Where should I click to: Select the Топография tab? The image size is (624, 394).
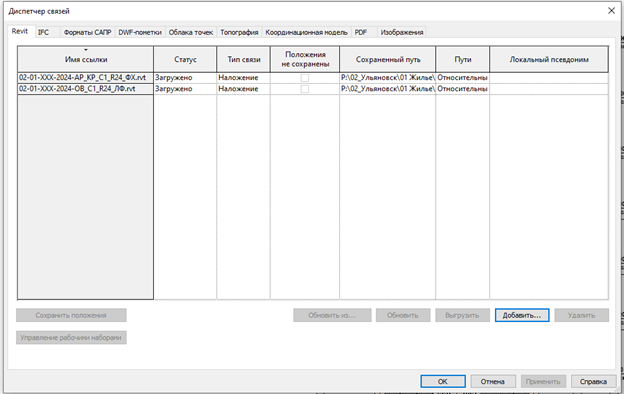pyautogui.click(x=239, y=32)
